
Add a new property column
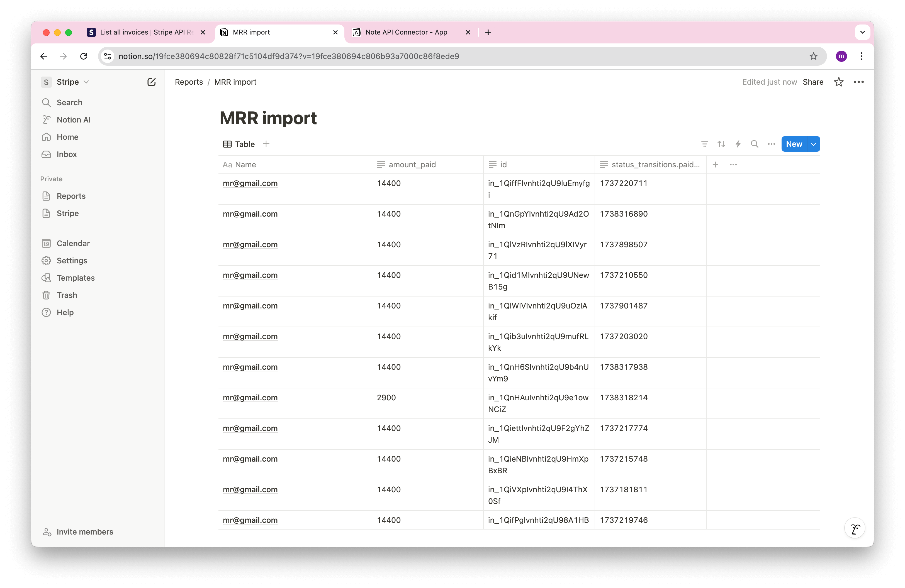(716, 165)
